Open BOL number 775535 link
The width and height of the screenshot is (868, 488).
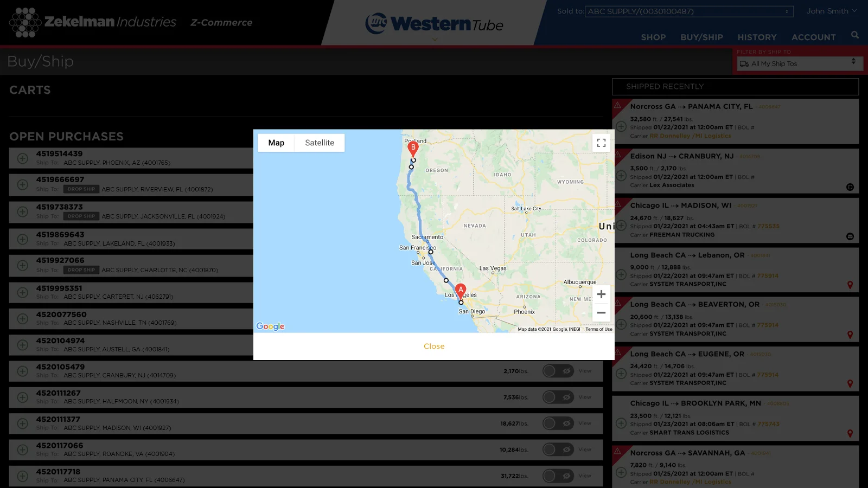point(768,227)
